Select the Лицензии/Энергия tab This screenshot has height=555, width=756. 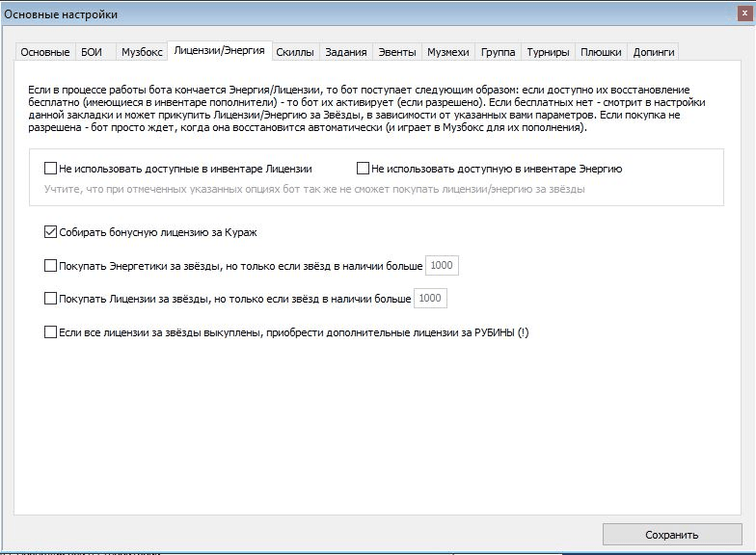coord(220,50)
